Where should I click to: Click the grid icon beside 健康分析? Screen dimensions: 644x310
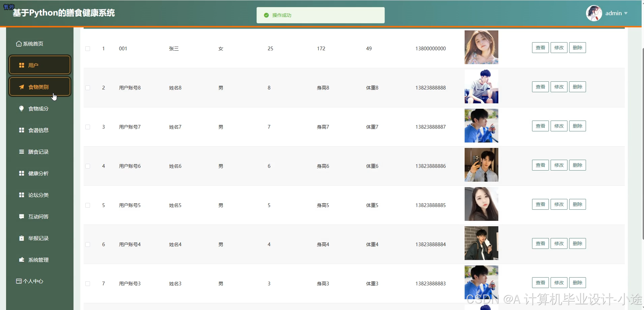pos(22,173)
